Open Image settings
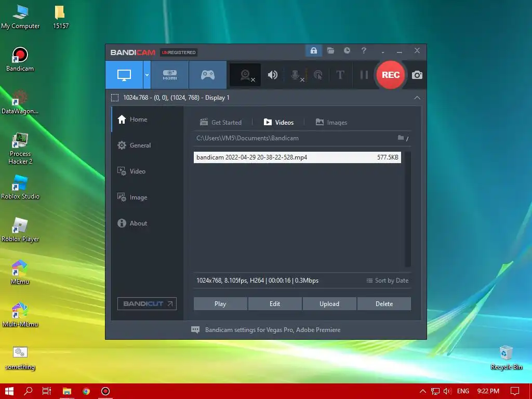This screenshot has width=532, height=399. pos(148,197)
